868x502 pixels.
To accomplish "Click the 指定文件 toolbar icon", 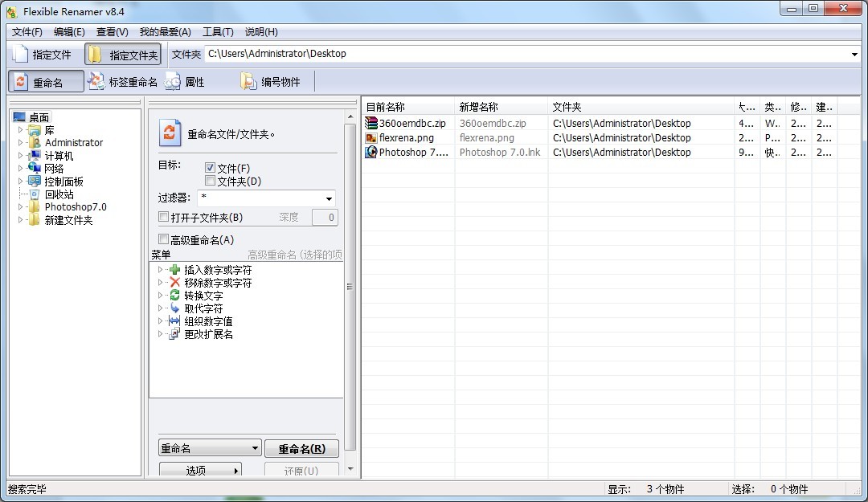I will (20, 55).
